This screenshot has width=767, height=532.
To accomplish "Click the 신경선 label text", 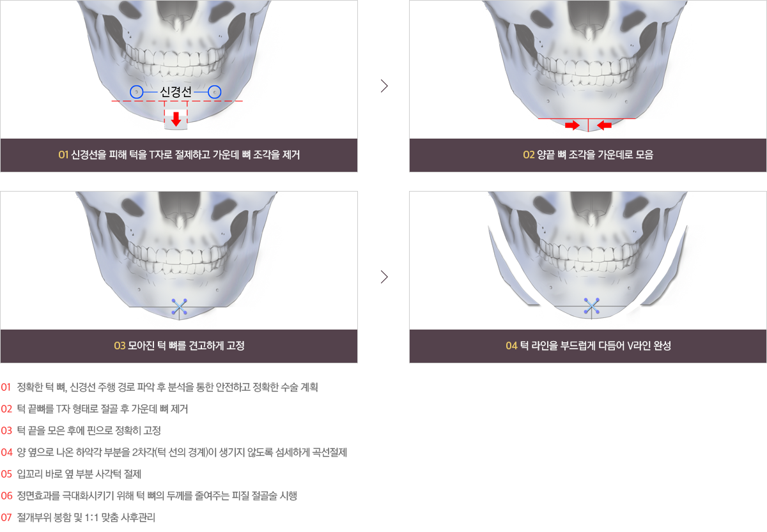I will click(x=176, y=92).
